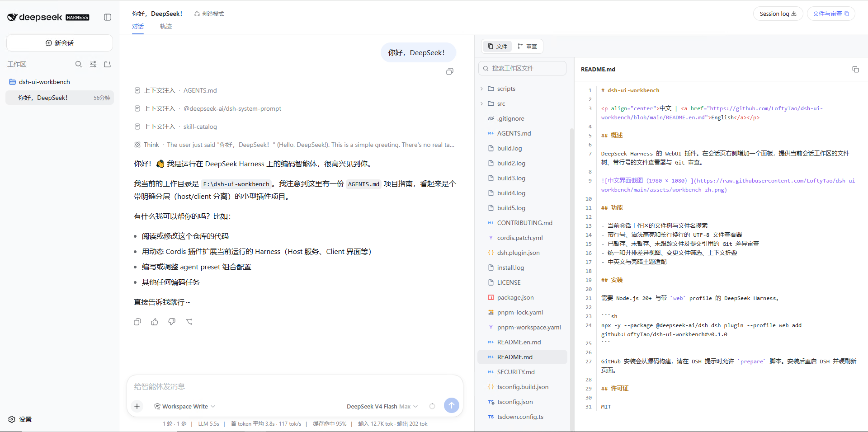The width and height of the screenshot is (868, 432).
Task: Give the reply a thumbs down
Action: pos(172,322)
